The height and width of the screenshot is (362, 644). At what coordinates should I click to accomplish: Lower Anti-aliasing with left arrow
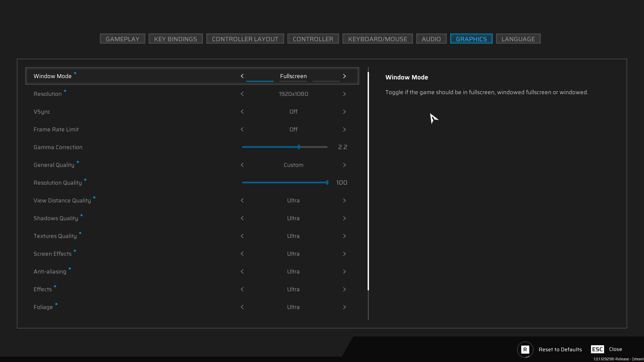242,271
